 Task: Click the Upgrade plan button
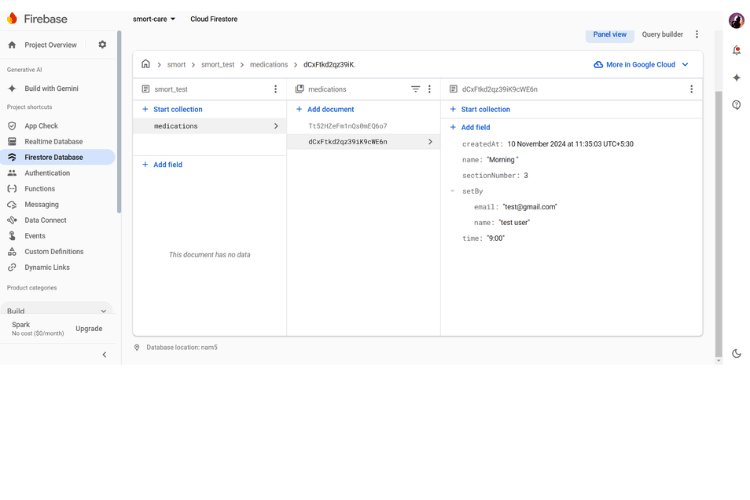(x=89, y=329)
